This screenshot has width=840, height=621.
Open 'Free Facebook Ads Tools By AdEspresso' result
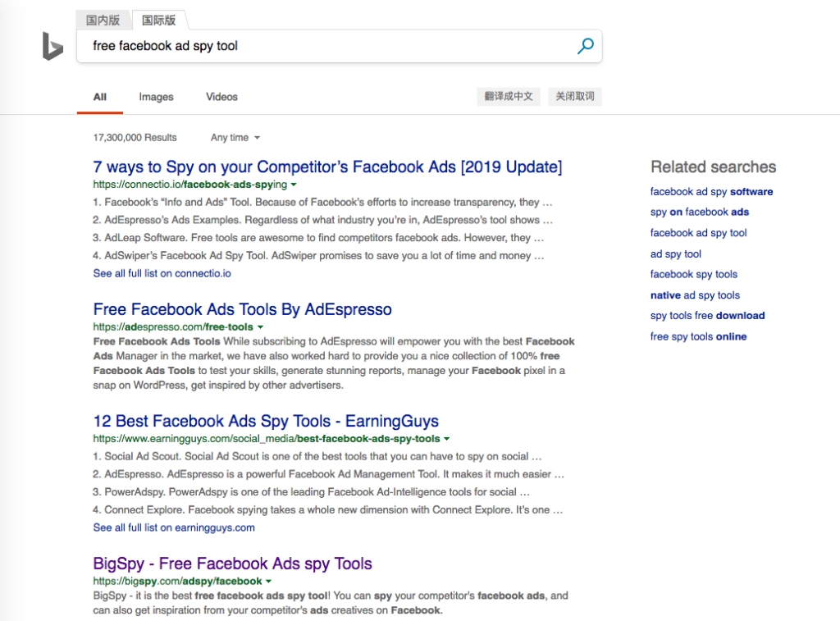click(242, 309)
